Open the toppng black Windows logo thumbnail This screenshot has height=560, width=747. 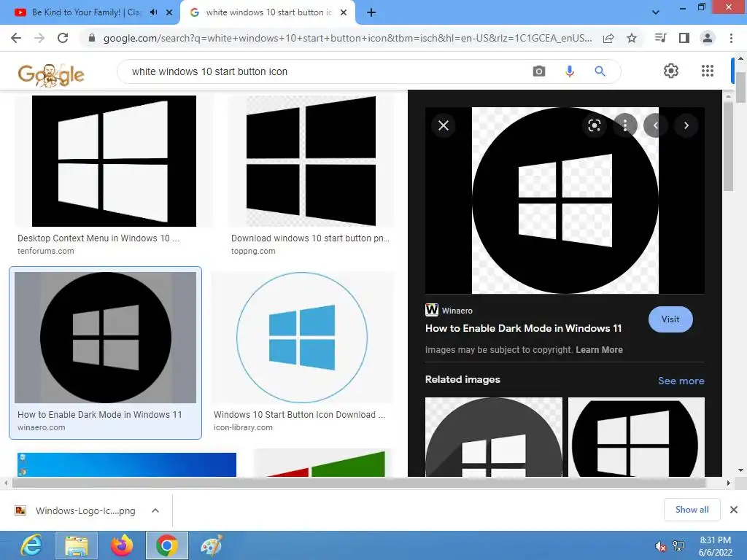(x=311, y=161)
